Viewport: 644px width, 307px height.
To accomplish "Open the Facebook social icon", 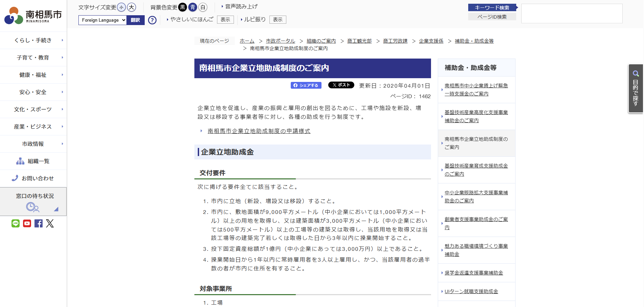I will pyautogui.click(x=39, y=223).
